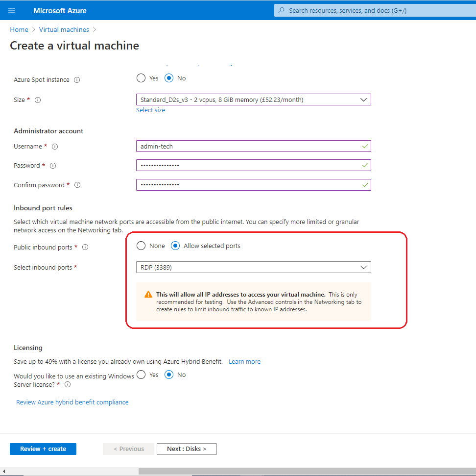The width and height of the screenshot is (476, 476).
Task: Click the scroll-left arrow at bottom
Action: (4, 472)
